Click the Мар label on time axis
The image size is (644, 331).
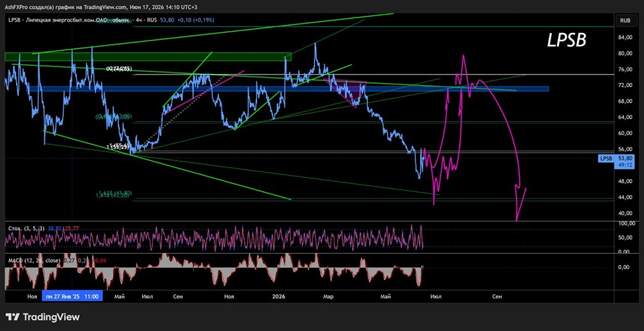click(328, 296)
